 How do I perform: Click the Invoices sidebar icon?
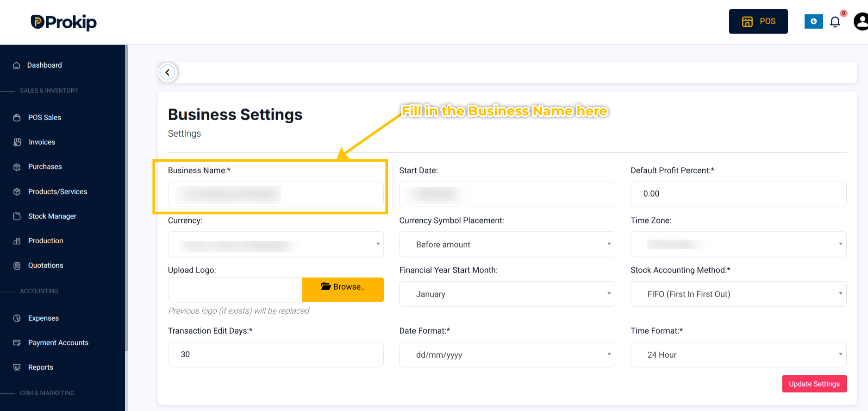point(17,142)
